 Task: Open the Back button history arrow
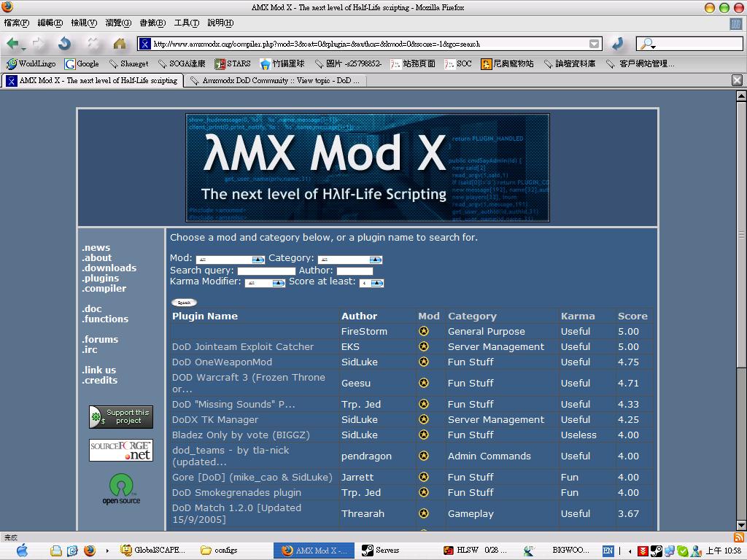[23, 49]
